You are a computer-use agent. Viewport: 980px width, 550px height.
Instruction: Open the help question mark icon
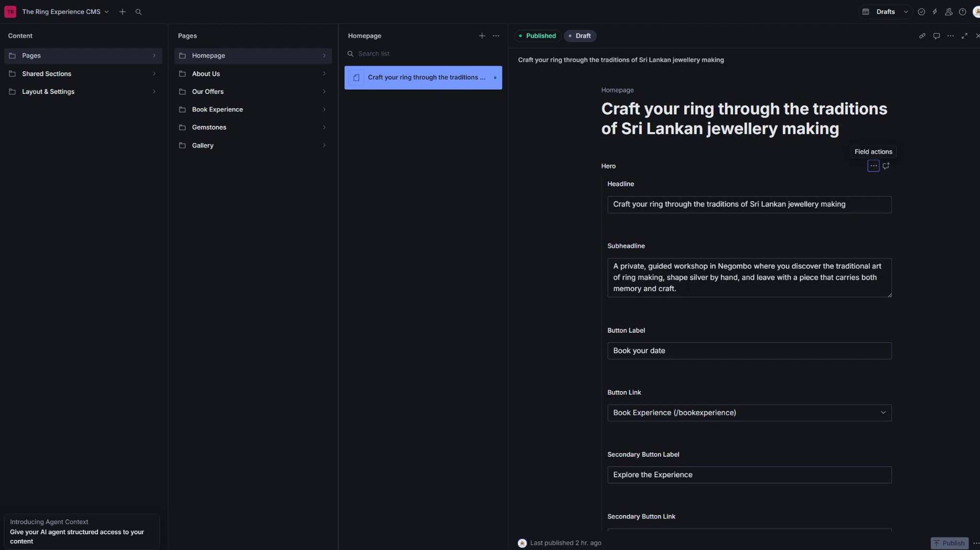tap(962, 12)
